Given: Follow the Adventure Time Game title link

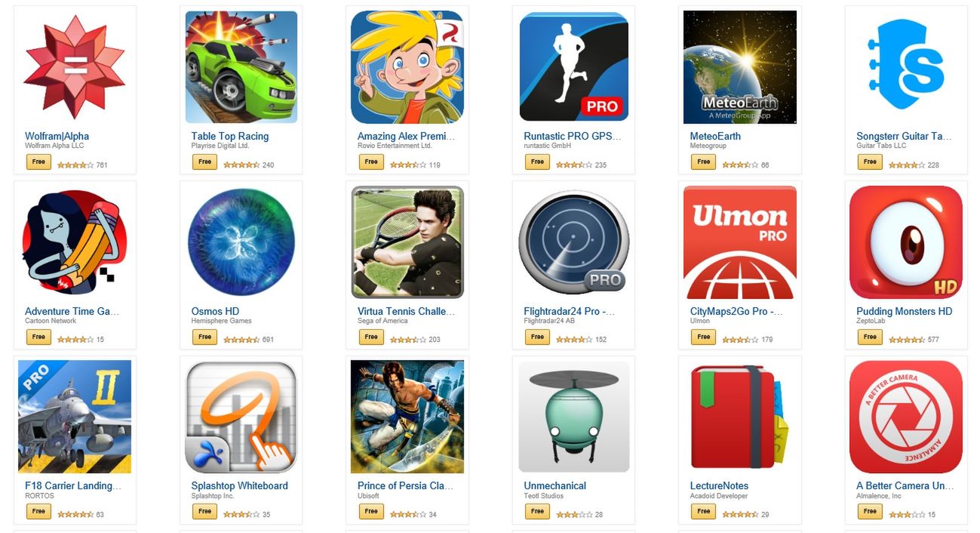Looking at the screenshot, I should tap(72, 311).
